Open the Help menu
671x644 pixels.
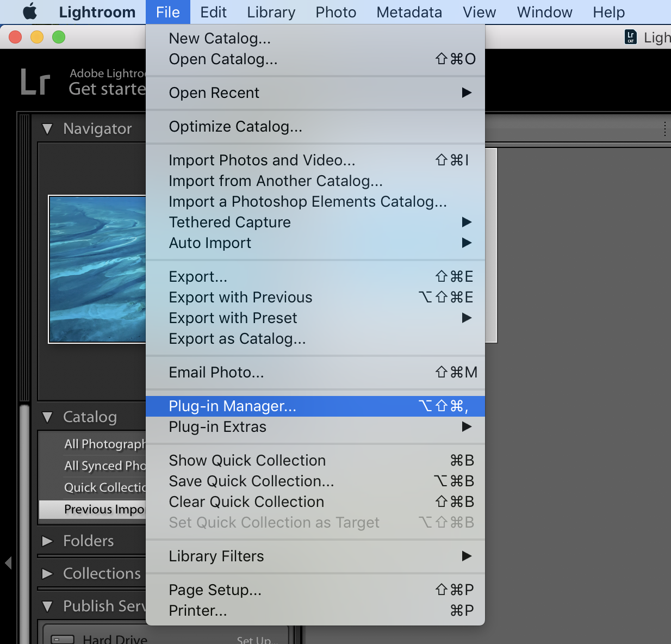click(608, 12)
